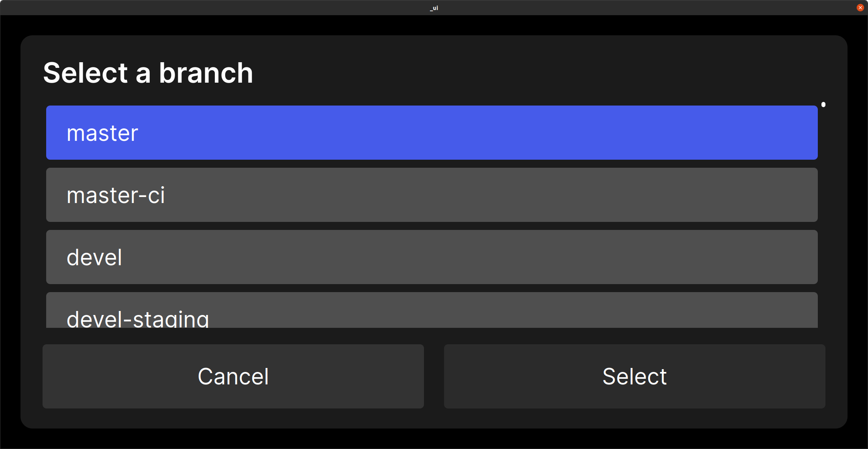The height and width of the screenshot is (449, 868).
Task: Click the _ui window title bar
Action: [434, 7]
